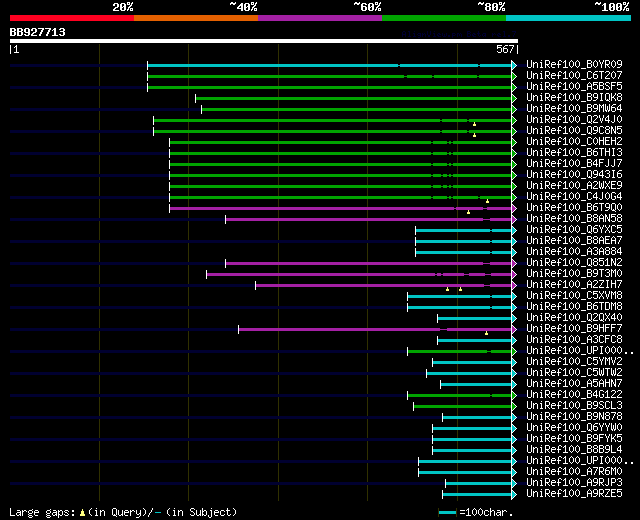Open the UniRef100_C6T207 subject label
Viewport: 640px width, 520px height.
(x=574, y=76)
